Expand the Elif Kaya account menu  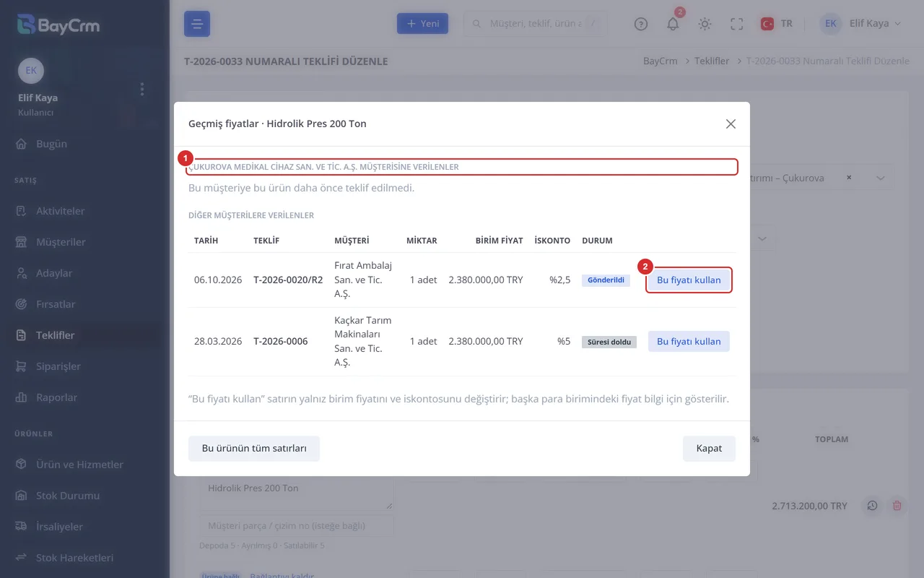tap(861, 24)
